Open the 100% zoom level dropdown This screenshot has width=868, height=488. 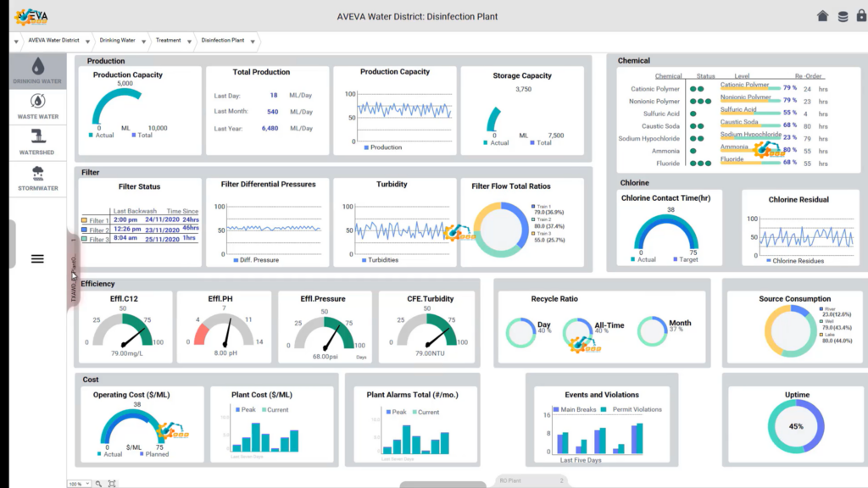pyautogui.click(x=88, y=483)
